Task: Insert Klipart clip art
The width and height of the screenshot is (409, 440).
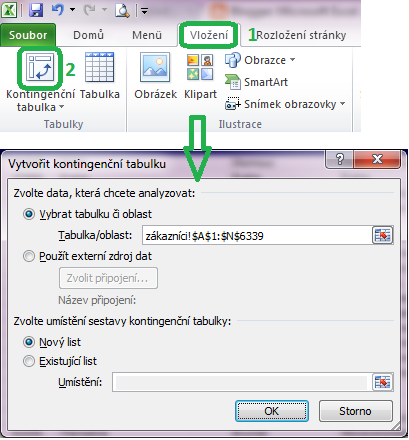Action: point(200,77)
